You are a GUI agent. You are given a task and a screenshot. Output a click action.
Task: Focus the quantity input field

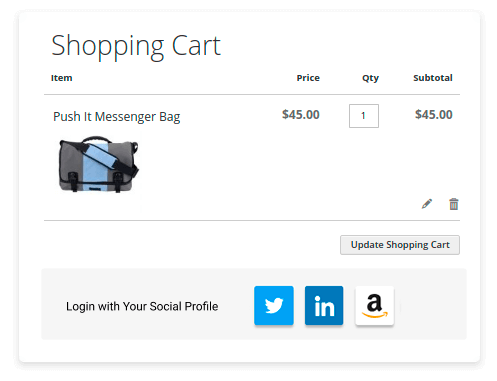364,116
